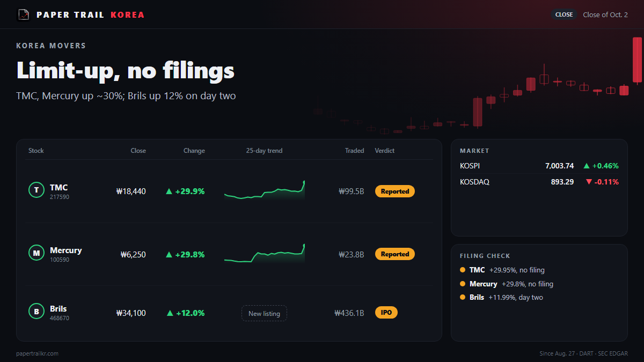Click the '+11.99%, day two' note
644x362 pixels.
click(x=516, y=297)
